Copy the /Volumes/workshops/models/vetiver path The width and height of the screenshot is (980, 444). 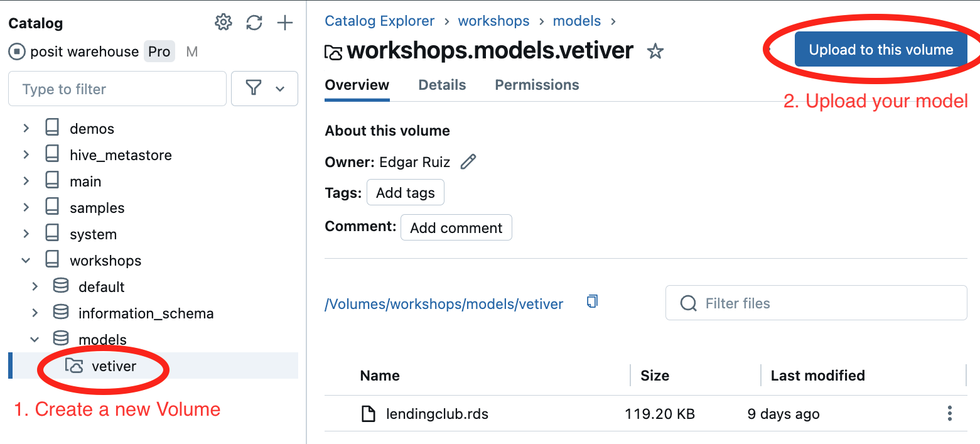591,302
